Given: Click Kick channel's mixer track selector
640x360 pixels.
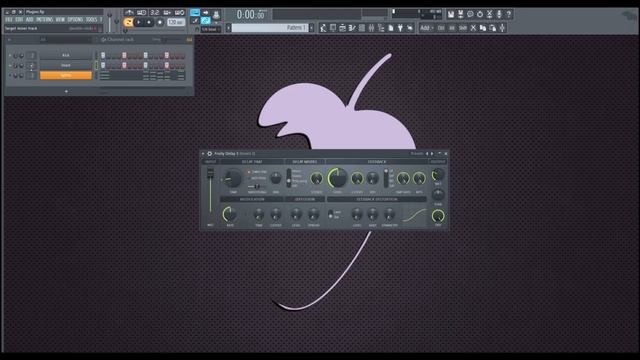Looking at the screenshot, I should click(31, 56).
